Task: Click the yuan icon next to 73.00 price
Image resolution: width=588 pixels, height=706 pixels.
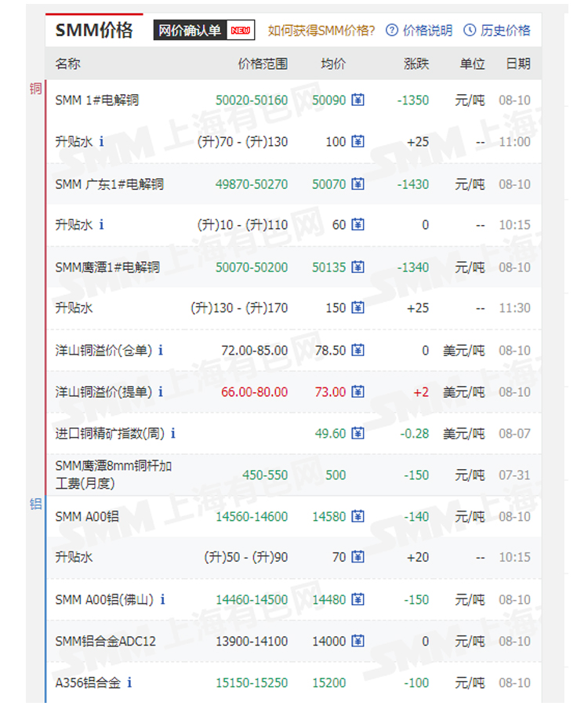Action: (358, 391)
